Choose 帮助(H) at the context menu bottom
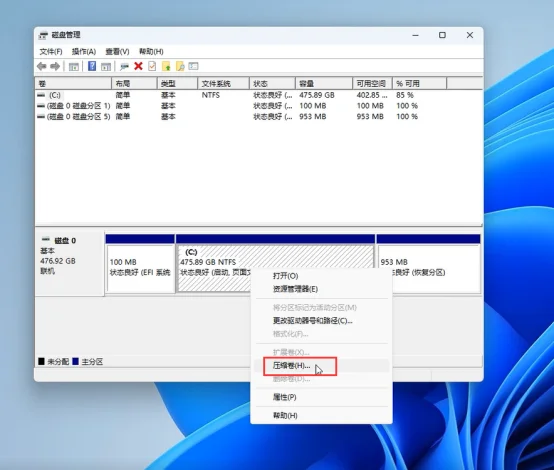The width and height of the screenshot is (554, 470). point(321,415)
